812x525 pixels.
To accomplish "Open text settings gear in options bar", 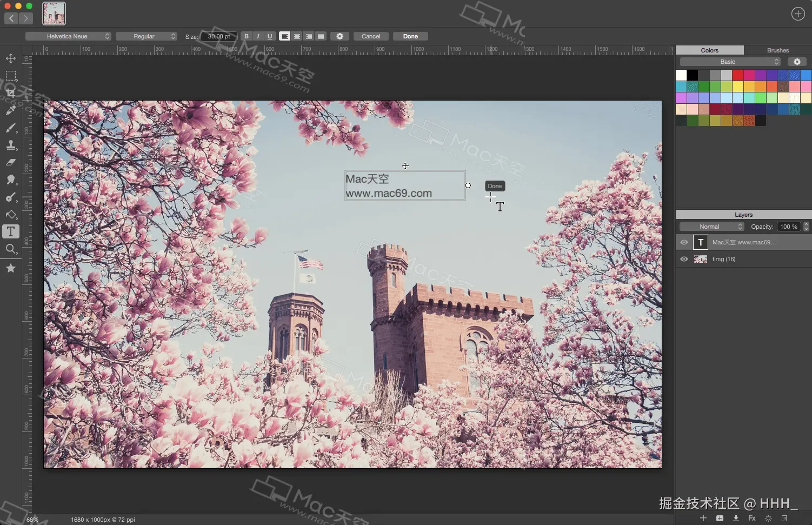I will [340, 36].
